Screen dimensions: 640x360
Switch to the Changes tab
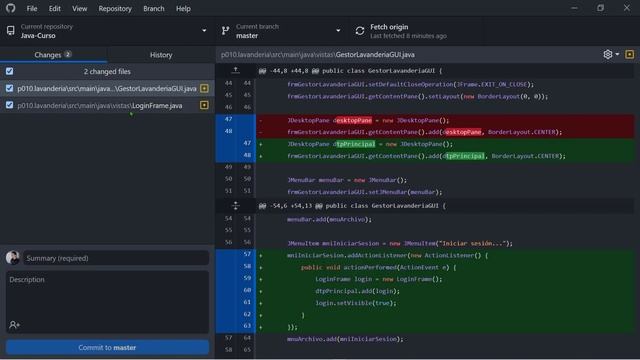pyautogui.click(x=53, y=55)
